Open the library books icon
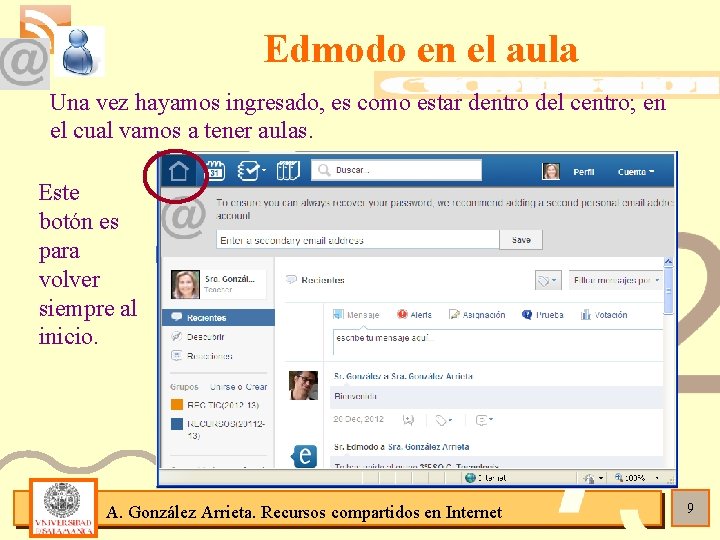Screen dimensions: 720x540 (x=288, y=171)
